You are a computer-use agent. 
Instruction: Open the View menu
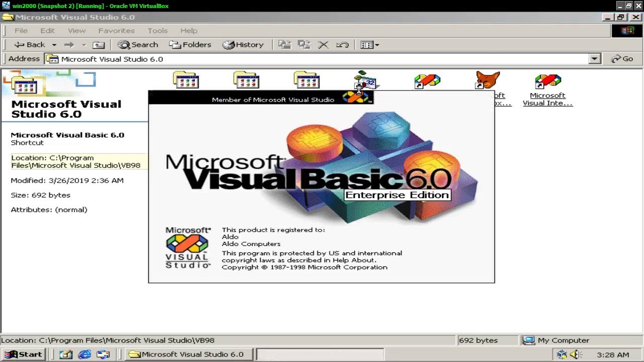coord(76,31)
